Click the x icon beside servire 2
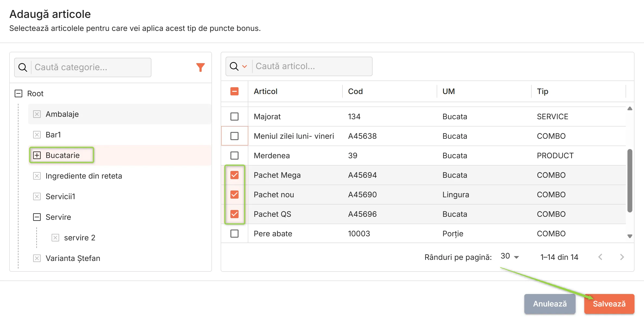Viewport: 644px width, 323px height. 55,238
